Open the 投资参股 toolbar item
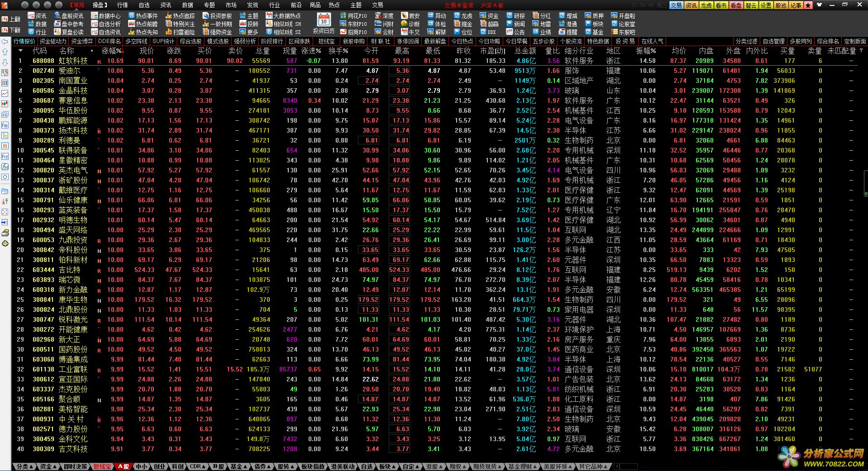This screenshot has height=471, width=868. [217, 16]
